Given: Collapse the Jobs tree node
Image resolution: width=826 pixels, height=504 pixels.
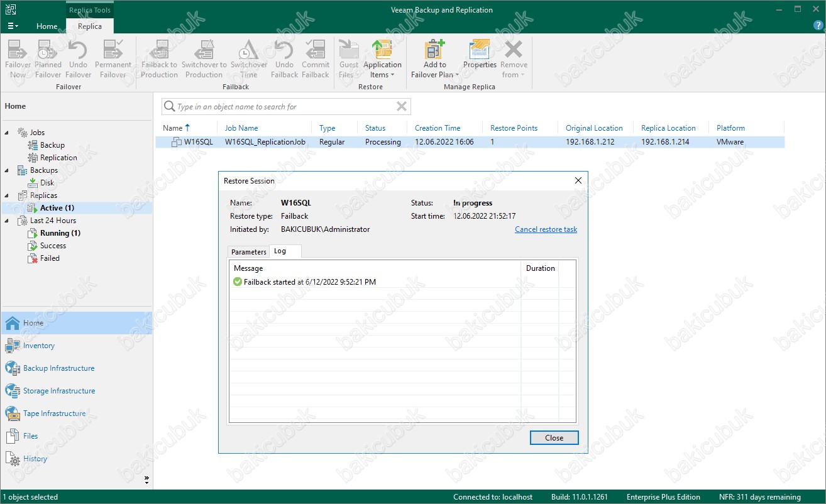Looking at the screenshot, I should [x=7, y=133].
